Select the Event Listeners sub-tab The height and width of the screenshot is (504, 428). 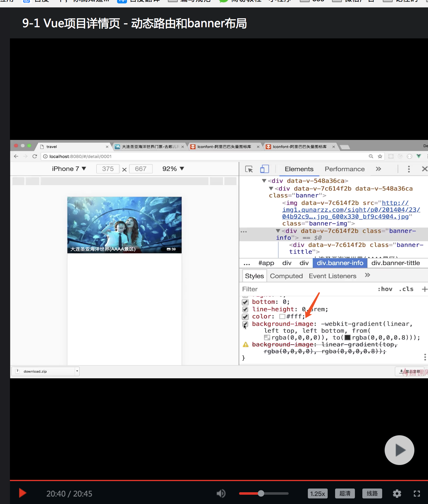click(333, 276)
